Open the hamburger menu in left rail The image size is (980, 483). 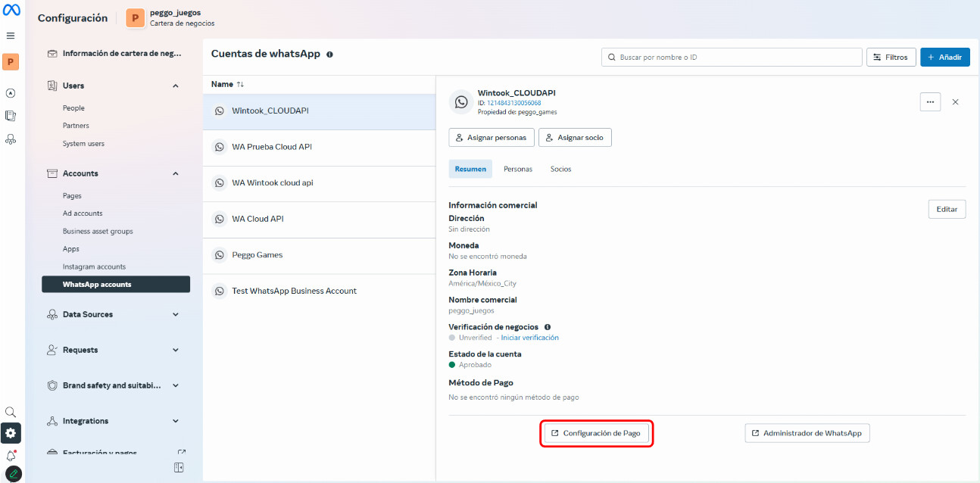(x=11, y=36)
